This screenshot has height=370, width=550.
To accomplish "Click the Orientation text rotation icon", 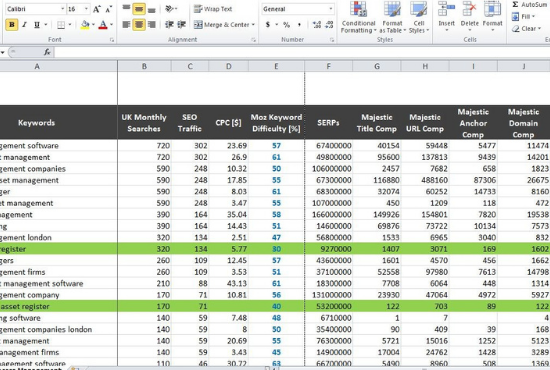I will tap(170, 9).
